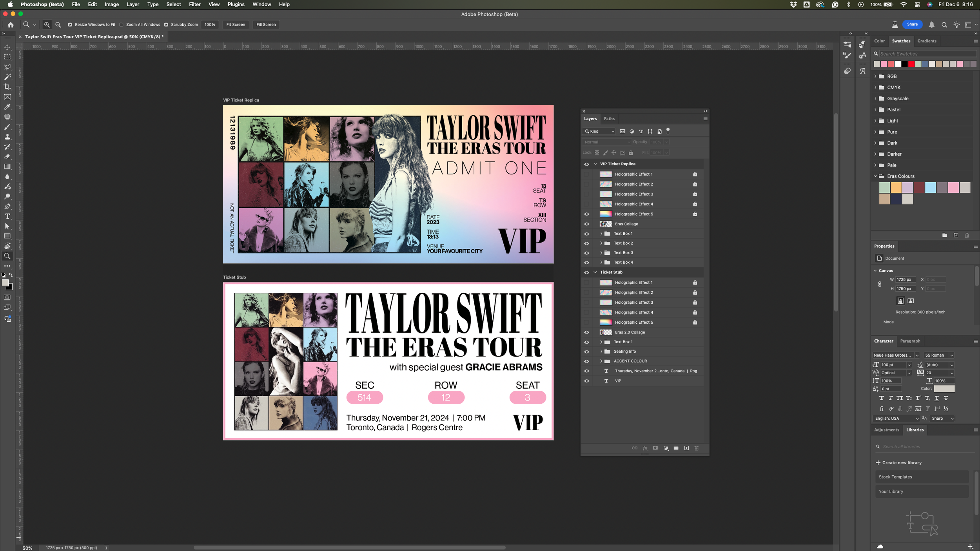
Task: Click the foreground color swatch
Action: [x=5, y=283]
